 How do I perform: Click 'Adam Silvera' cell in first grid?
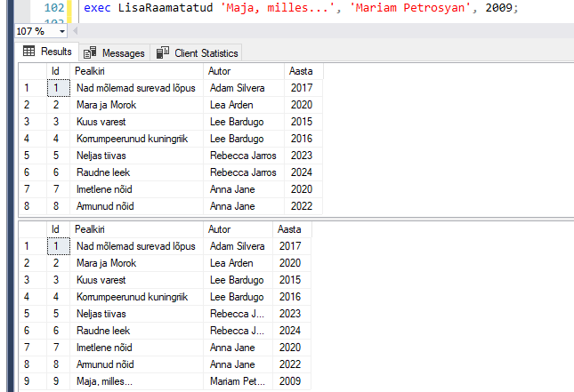pyautogui.click(x=238, y=87)
